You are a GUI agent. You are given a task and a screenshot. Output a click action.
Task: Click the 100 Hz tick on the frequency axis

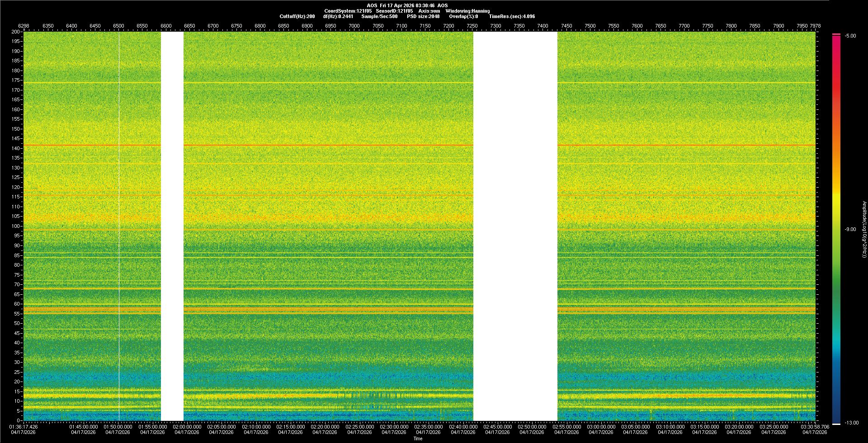click(x=16, y=226)
